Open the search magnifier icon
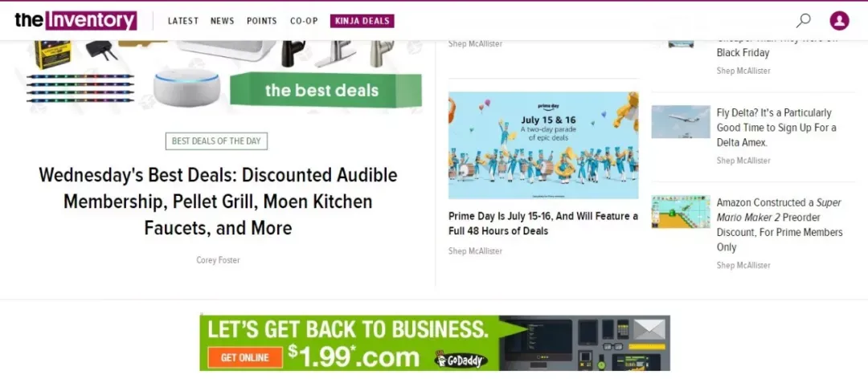Viewport: 868px width, 379px height. (x=803, y=20)
